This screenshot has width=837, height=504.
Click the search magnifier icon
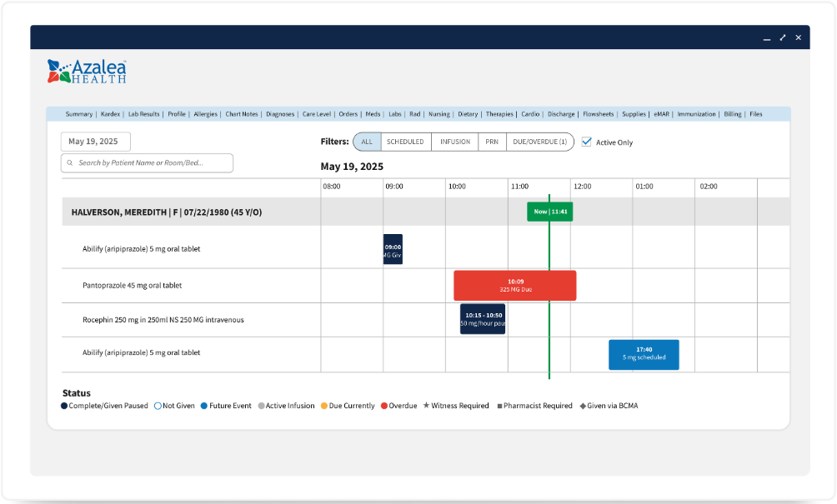(x=70, y=163)
